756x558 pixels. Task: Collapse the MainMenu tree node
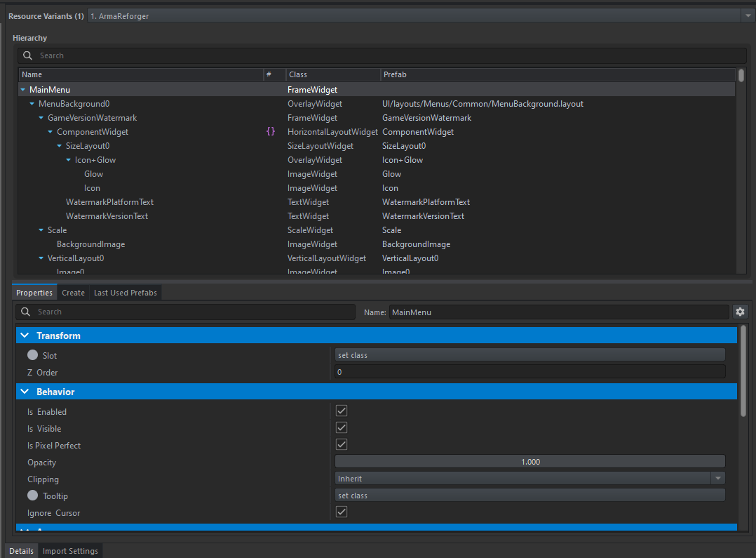point(22,90)
